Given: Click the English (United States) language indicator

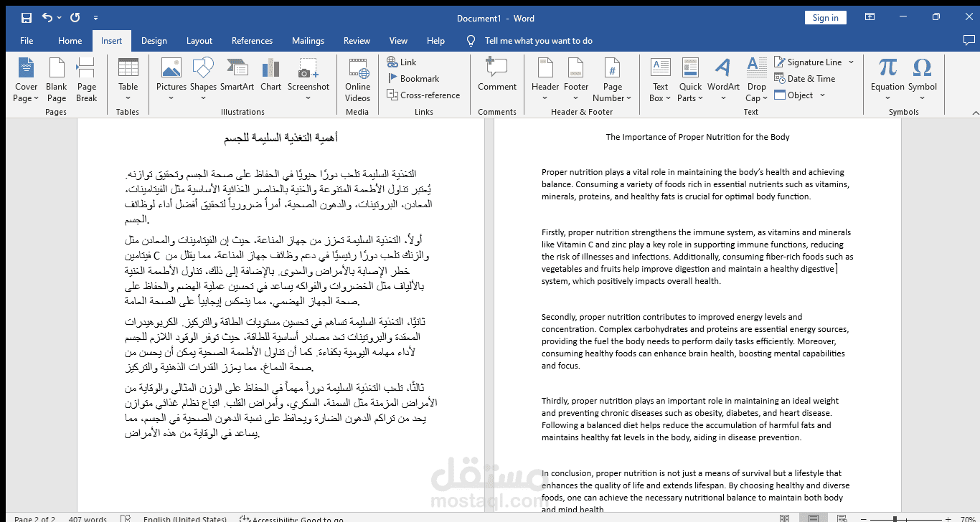Looking at the screenshot, I should (x=185, y=519).
